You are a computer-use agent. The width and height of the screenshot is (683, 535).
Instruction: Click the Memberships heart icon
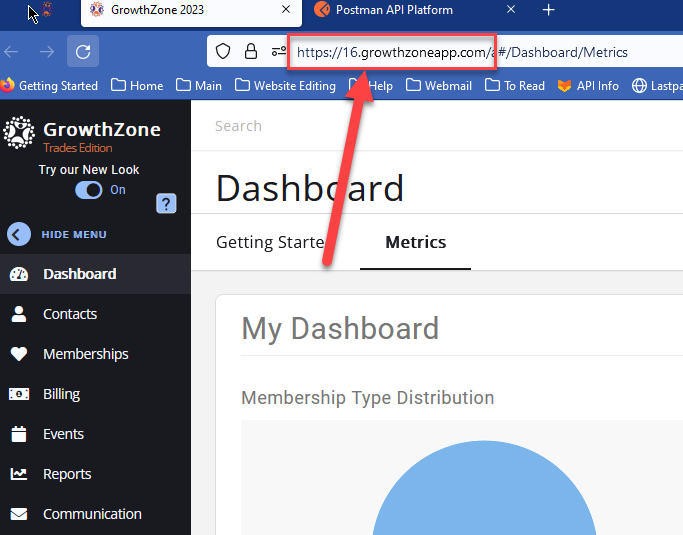[18, 354]
